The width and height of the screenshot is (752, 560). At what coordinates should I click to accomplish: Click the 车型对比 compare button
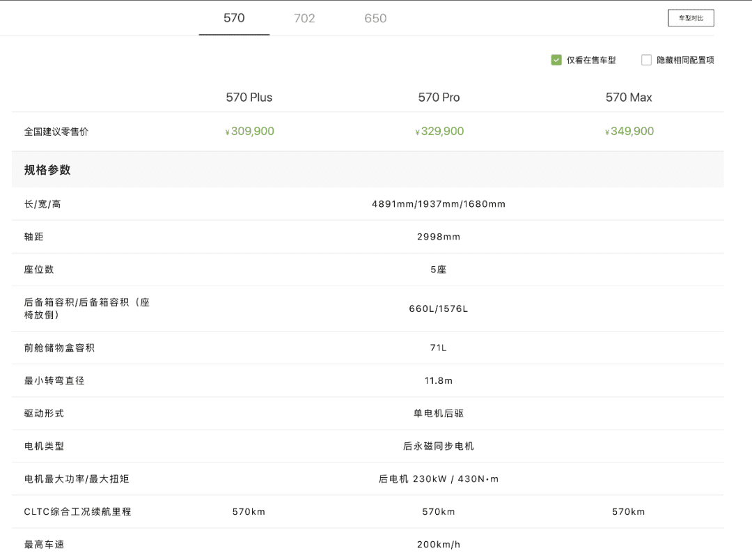point(691,18)
